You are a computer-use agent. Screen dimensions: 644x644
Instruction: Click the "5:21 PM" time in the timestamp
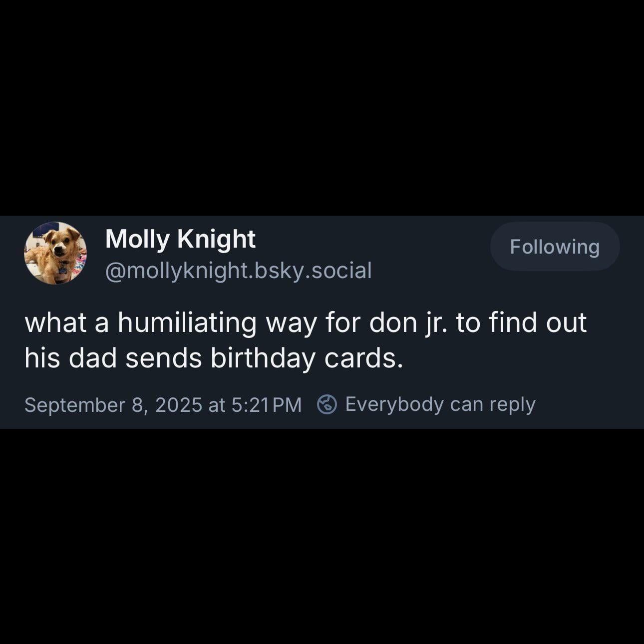click(x=267, y=404)
